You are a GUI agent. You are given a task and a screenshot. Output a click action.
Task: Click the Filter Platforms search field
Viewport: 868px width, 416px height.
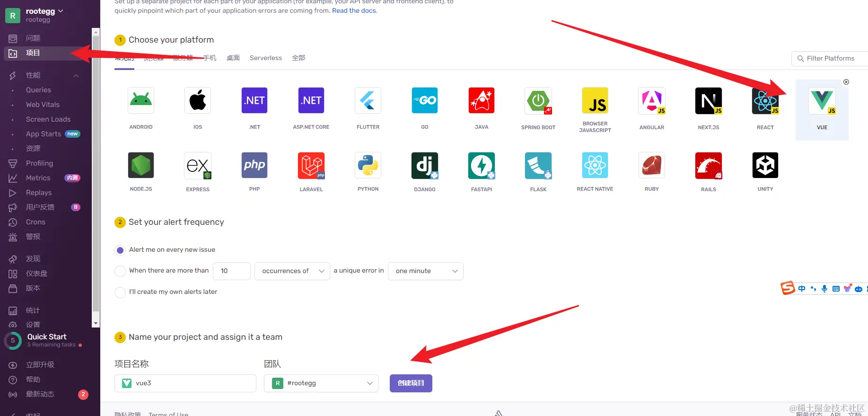point(830,59)
